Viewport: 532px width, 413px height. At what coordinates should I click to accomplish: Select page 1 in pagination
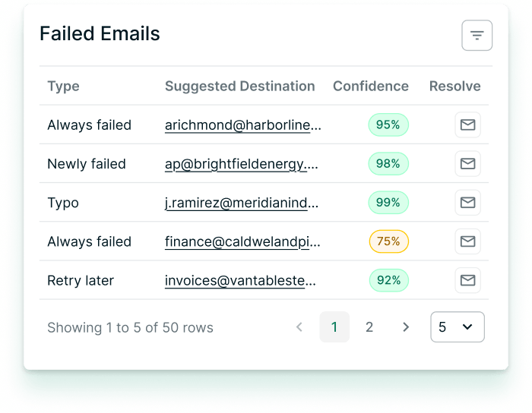tap(334, 327)
